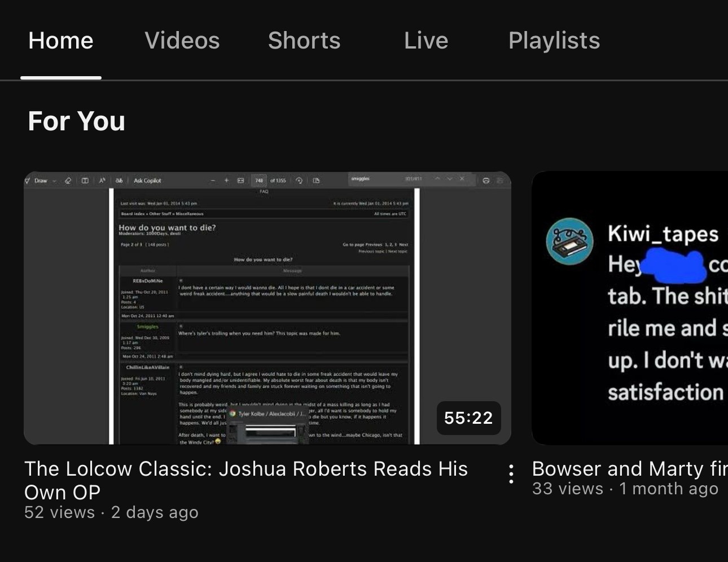Open the Kiwi_tapes video thumbnail

coord(630,308)
